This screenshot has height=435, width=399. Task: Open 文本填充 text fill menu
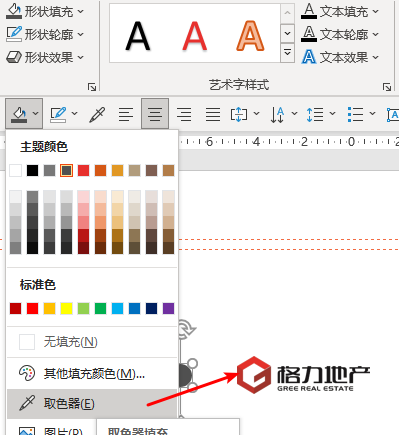340,11
